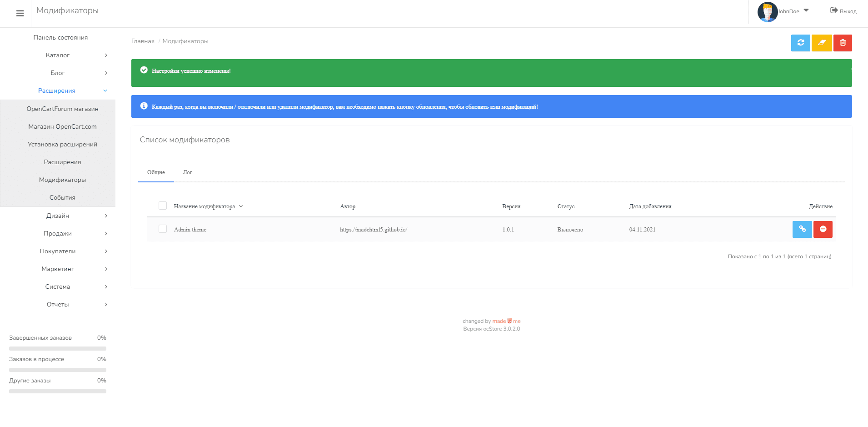This screenshot has height=427, width=868.
Task: Check the select-all modifiers checkbox
Action: coord(163,206)
